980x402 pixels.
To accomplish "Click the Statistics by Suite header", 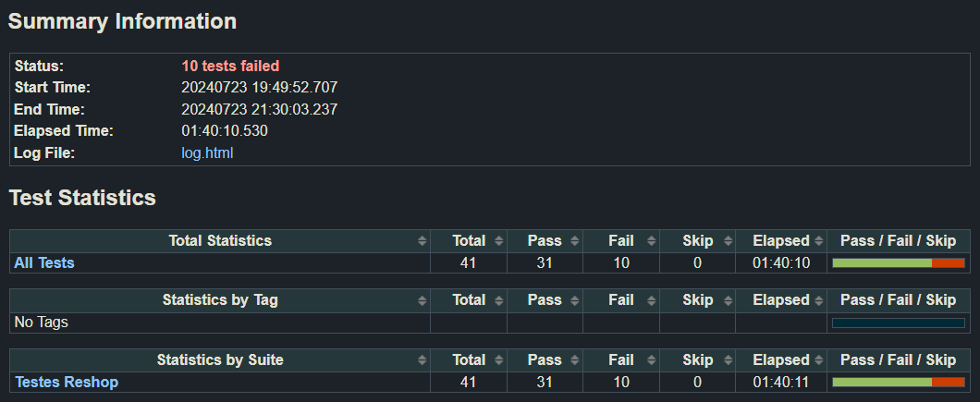I will pos(220,360).
